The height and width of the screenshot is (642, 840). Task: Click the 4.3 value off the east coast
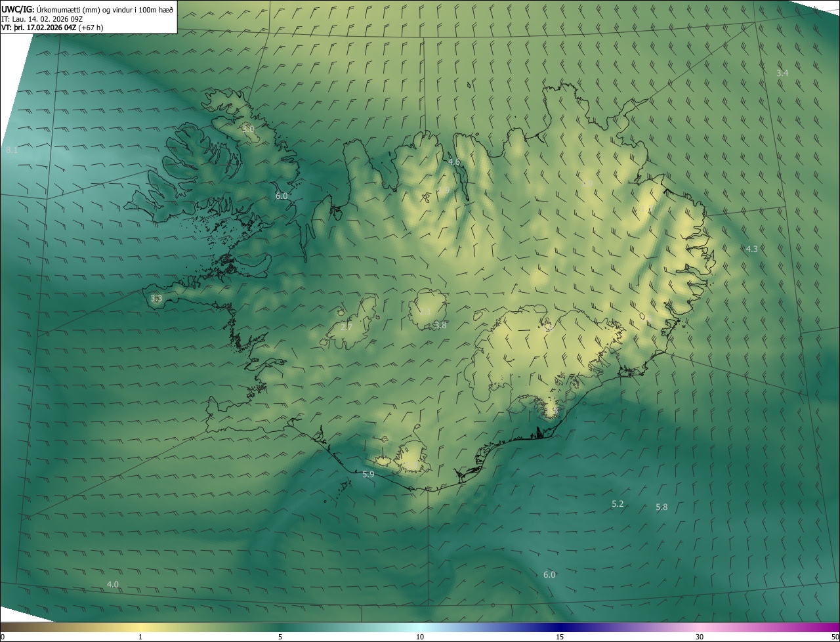752,249
